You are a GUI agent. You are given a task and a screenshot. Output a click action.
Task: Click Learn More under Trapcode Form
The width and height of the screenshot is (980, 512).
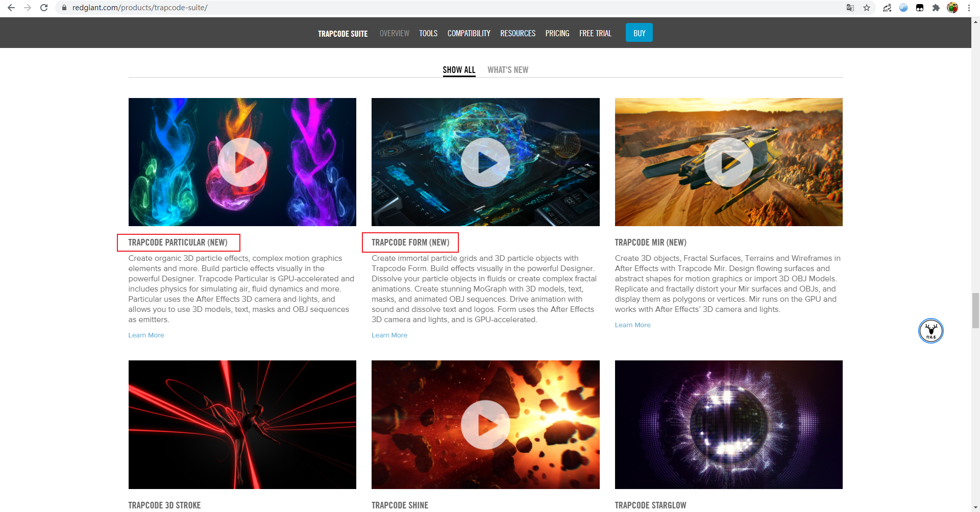click(389, 335)
